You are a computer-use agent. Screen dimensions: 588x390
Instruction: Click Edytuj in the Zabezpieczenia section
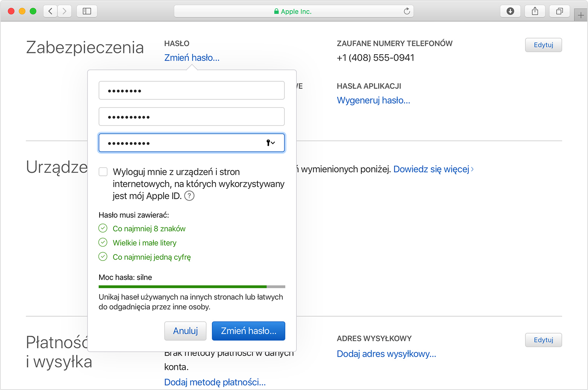click(544, 45)
